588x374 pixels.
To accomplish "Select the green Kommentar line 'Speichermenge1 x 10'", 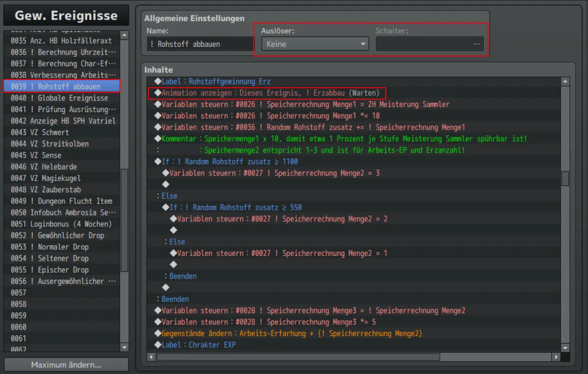I will click(354, 139).
